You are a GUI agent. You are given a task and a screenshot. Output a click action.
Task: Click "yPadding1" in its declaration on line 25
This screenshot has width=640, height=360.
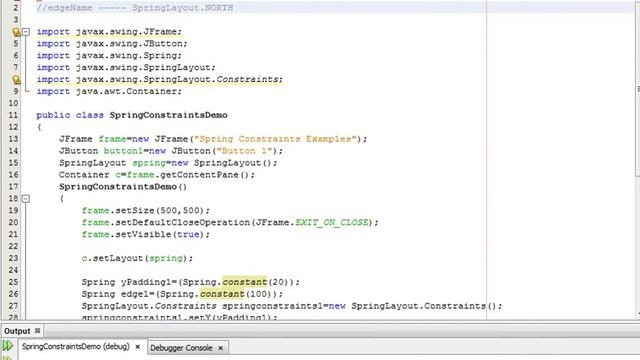[146, 282]
